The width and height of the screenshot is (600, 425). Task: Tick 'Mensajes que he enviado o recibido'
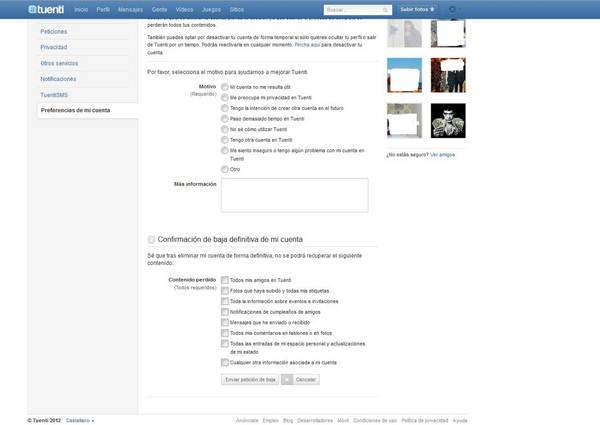tap(225, 322)
